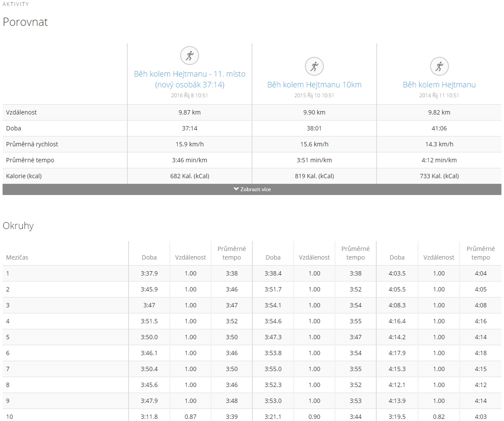Open 'Běh kolem Hejtmanu 10km' activity link
504x421 pixels.
314,85
